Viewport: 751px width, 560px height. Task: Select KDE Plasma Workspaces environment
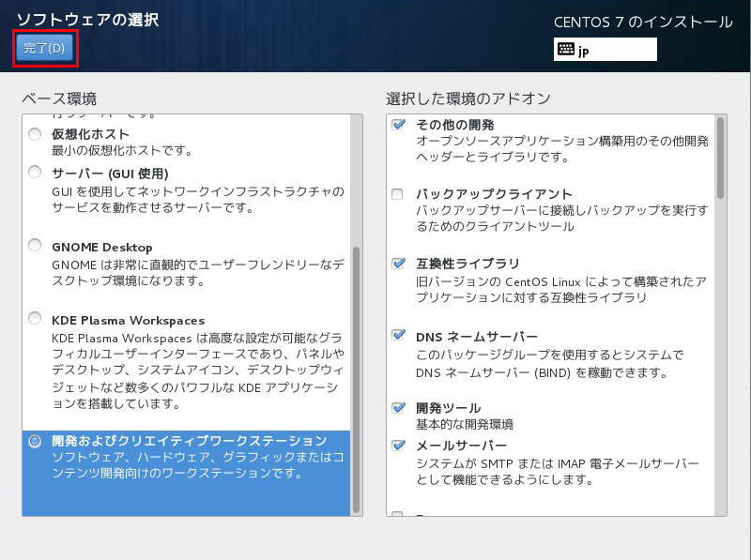[35, 318]
